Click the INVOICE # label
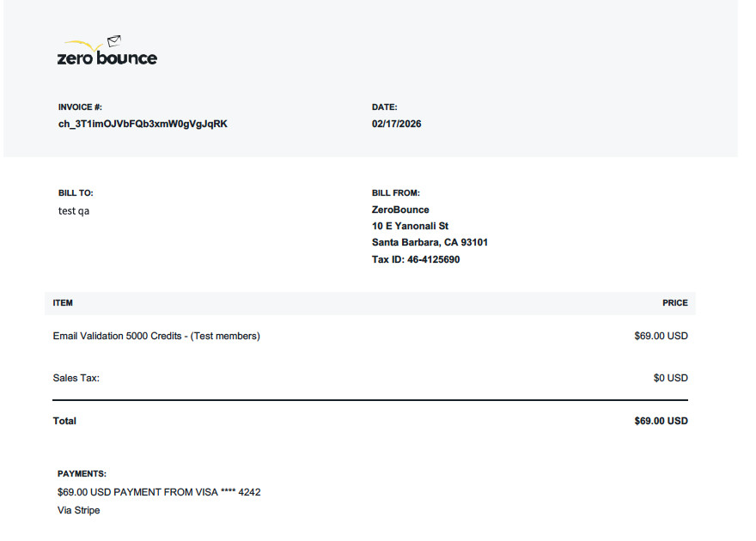Image resolution: width=756 pixels, height=541 pixels. (x=76, y=106)
